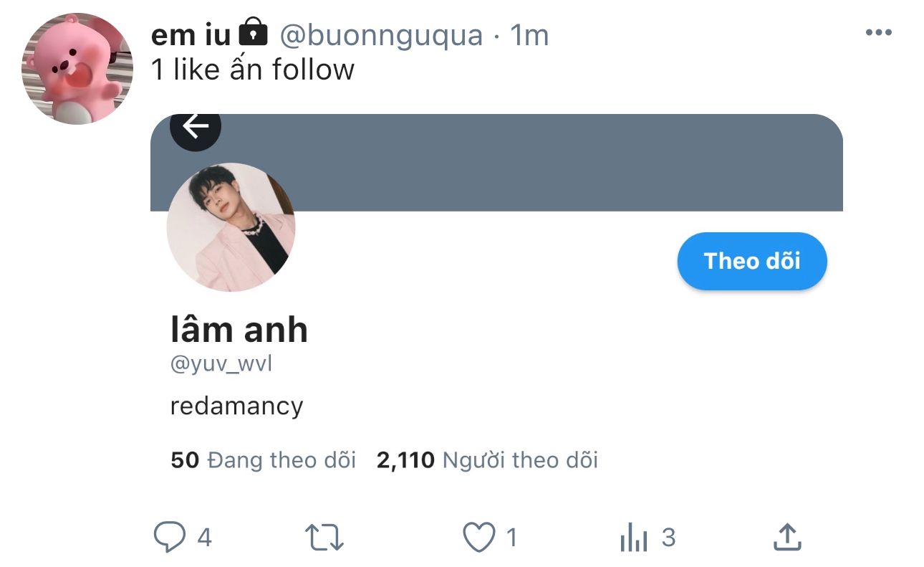
Task: Show the 2,110 Người theo dõi list
Action: click(487, 460)
